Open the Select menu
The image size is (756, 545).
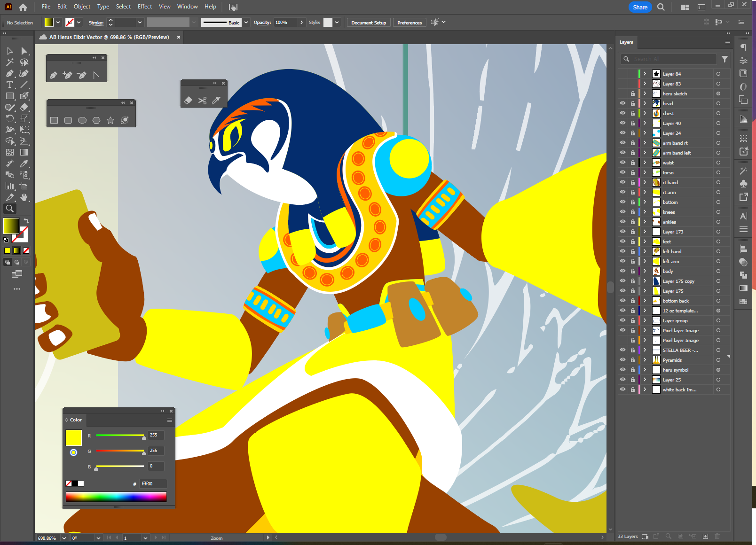[x=123, y=7]
